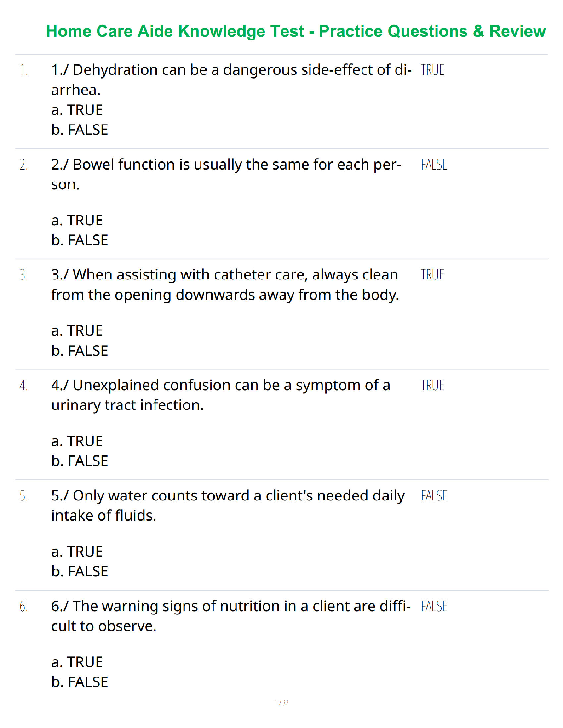The width and height of the screenshot is (563, 728).
Task: Click the FALSE answer key beside question 2
Action: point(434,165)
